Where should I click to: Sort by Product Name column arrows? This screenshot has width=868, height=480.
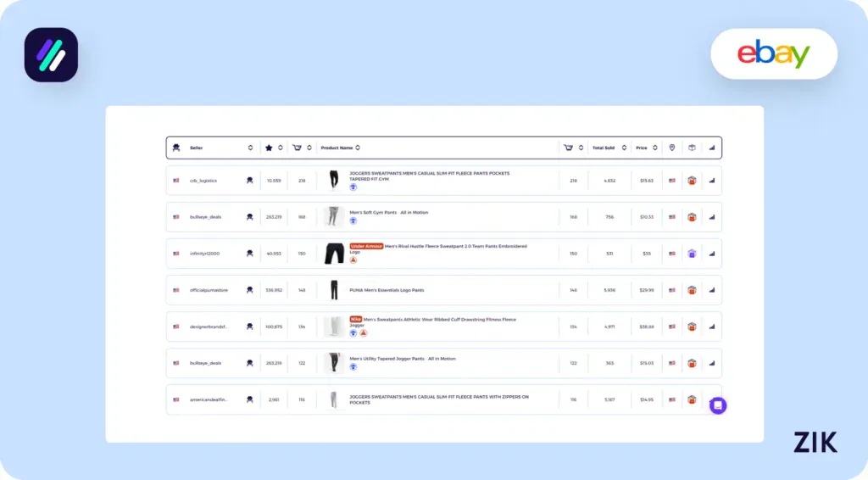pos(358,148)
